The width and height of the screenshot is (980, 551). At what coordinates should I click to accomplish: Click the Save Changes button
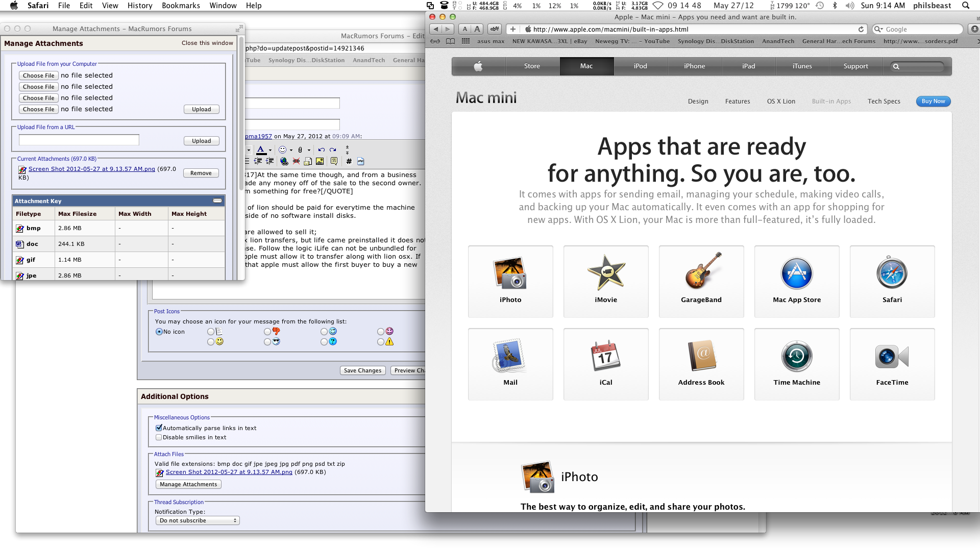(362, 370)
